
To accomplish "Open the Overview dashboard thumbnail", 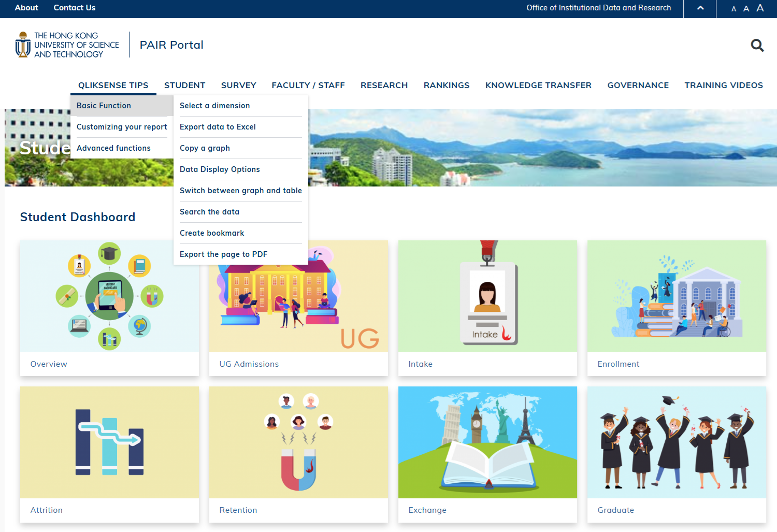I will click(109, 296).
